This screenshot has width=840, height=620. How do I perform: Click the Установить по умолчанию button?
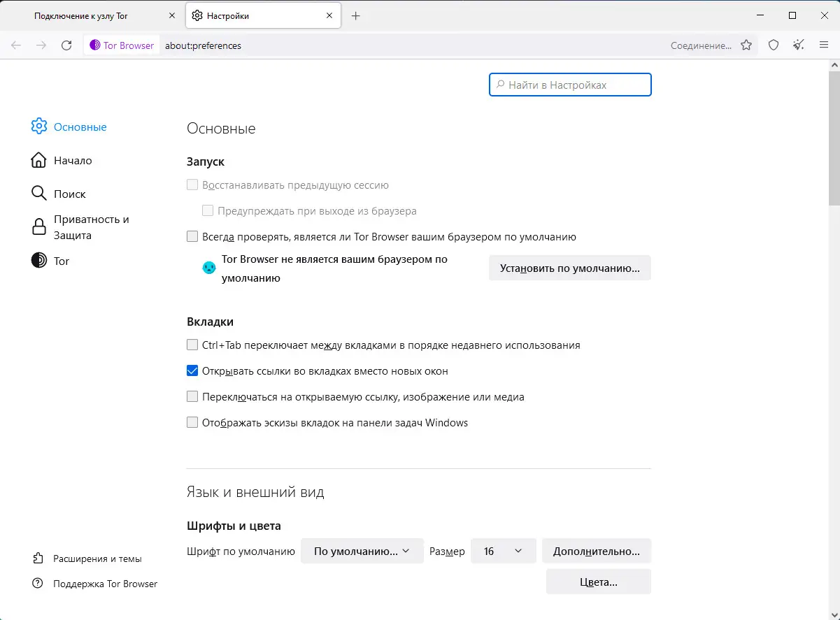point(570,268)
